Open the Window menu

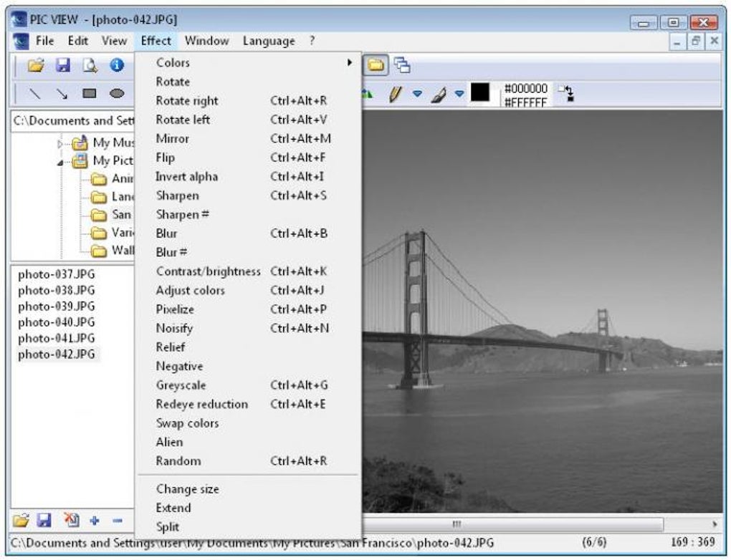tap(206, 41)
